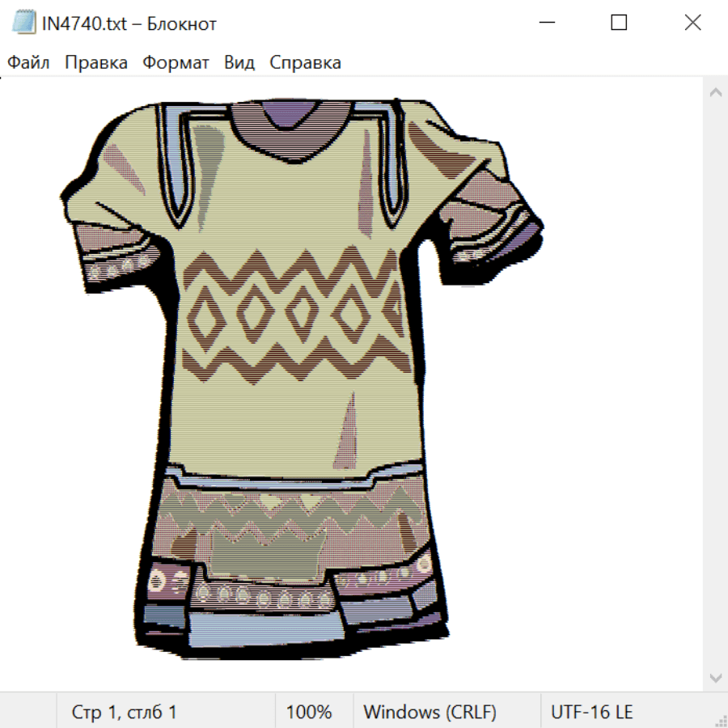The width and height of the screenshot is (728, 728).
Task: Click the Windows (CRLF) line ending indicator
Action: [x=430, y=712]
